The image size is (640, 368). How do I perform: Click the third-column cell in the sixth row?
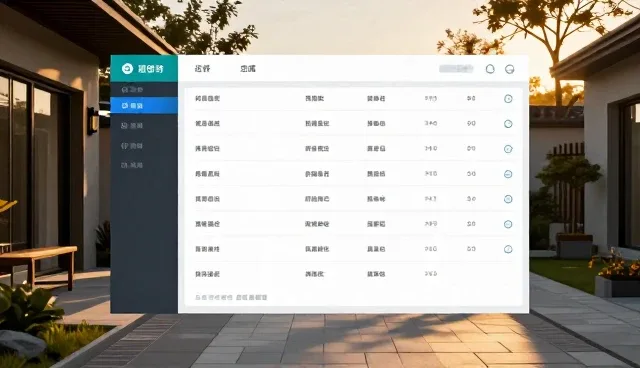pyautogui.click(x=376, y=224)
